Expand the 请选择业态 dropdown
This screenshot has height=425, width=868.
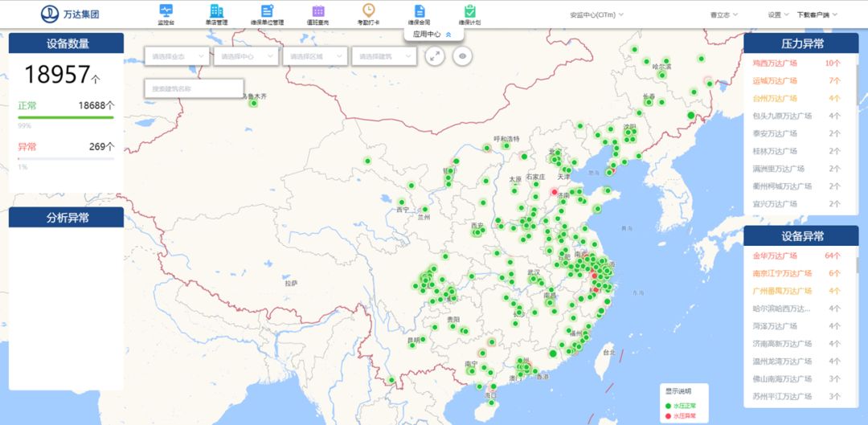click(x=177, y=56)
